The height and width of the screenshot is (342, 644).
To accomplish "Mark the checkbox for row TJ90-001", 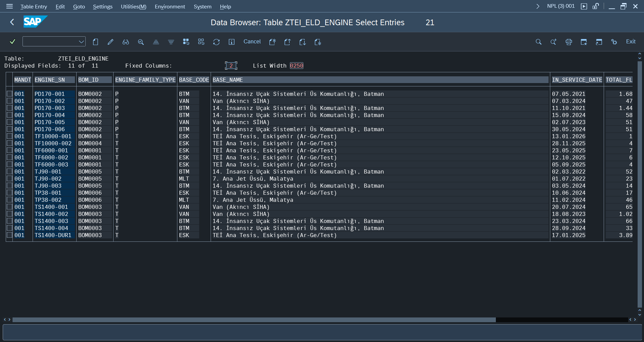I will pos(9,172).
